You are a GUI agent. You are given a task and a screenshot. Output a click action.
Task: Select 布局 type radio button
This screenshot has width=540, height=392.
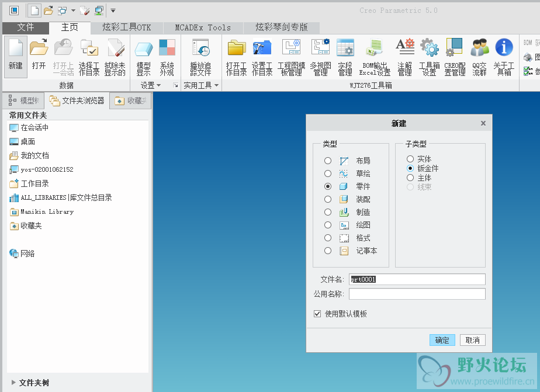(327, 161)
